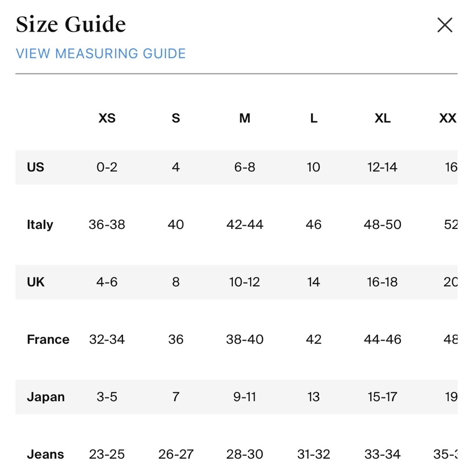Click the Italy row label

point(40,225)
